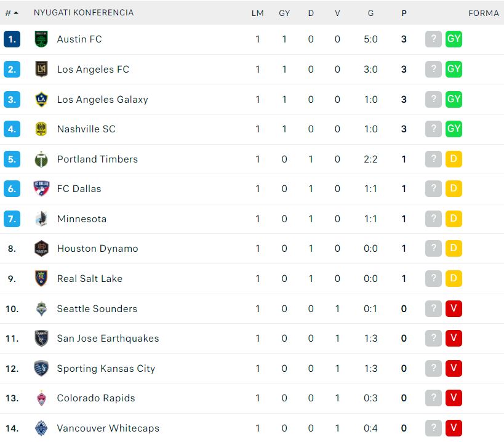Click the Portland Timbers axe logo
This screenshot has width=504, height=442.
41,159
